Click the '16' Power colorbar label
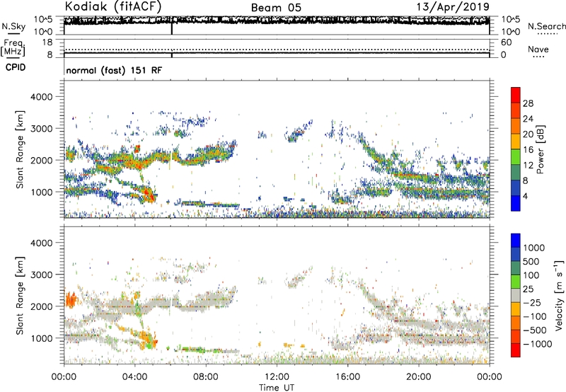The image size is (566, 392). 528,150
